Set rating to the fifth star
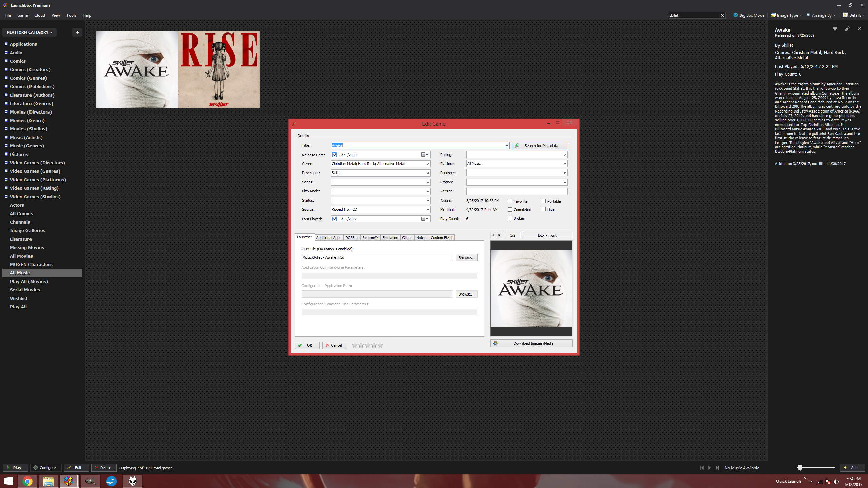868x488 pixels. [380, 345]
